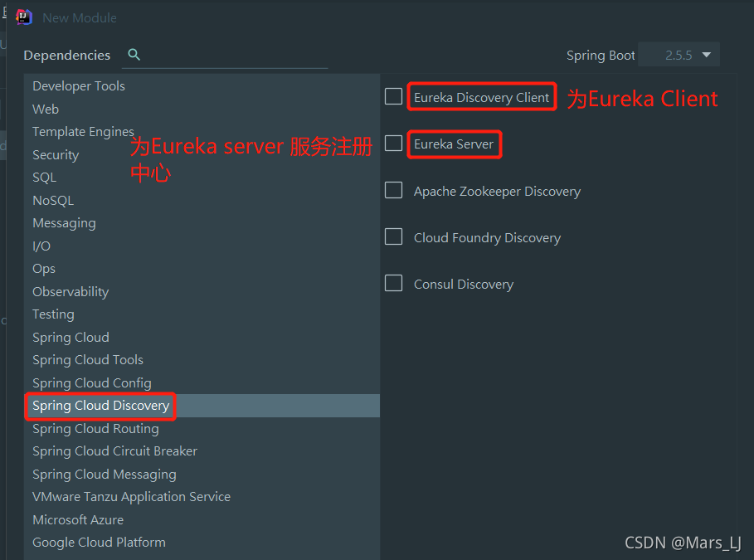This screenshot has width=754, height=560.
Task: Select the Web category
Action: tap(202, 110)
